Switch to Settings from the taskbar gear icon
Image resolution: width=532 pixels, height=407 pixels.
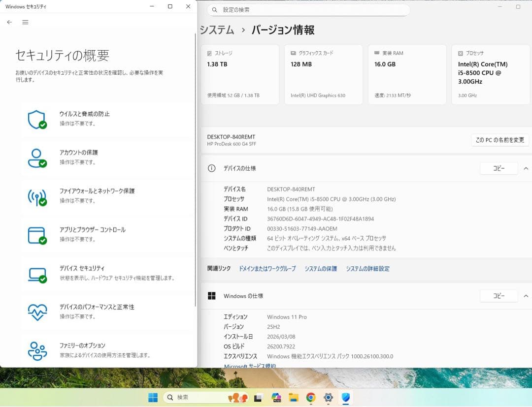tap(328, 397)
